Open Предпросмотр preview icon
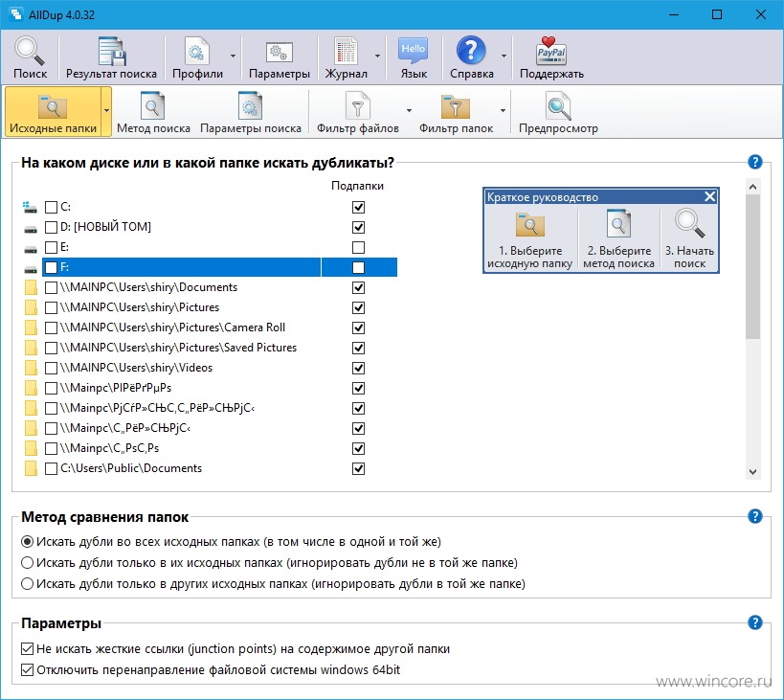 558,105
